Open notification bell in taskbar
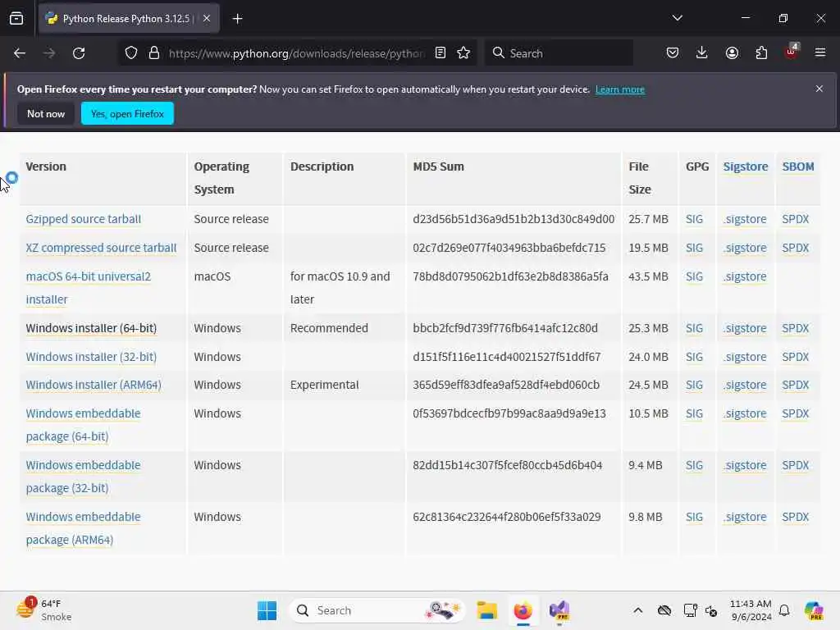This screenshot has height=630, width=840. tap(784, 610)
